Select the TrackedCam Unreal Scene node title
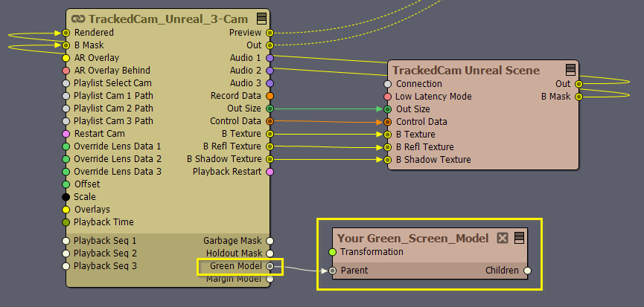 tap(466, 70)
